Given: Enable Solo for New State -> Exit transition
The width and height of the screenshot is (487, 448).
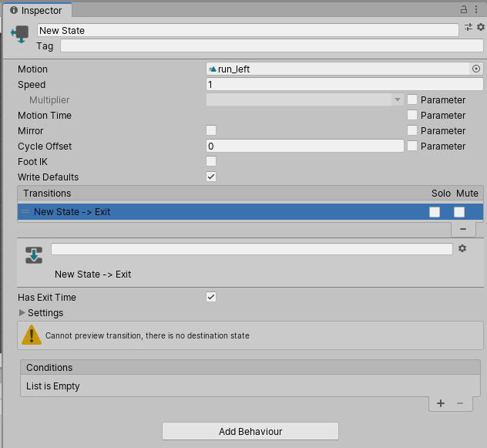Looking at the screenshot, I should [435, 211].
